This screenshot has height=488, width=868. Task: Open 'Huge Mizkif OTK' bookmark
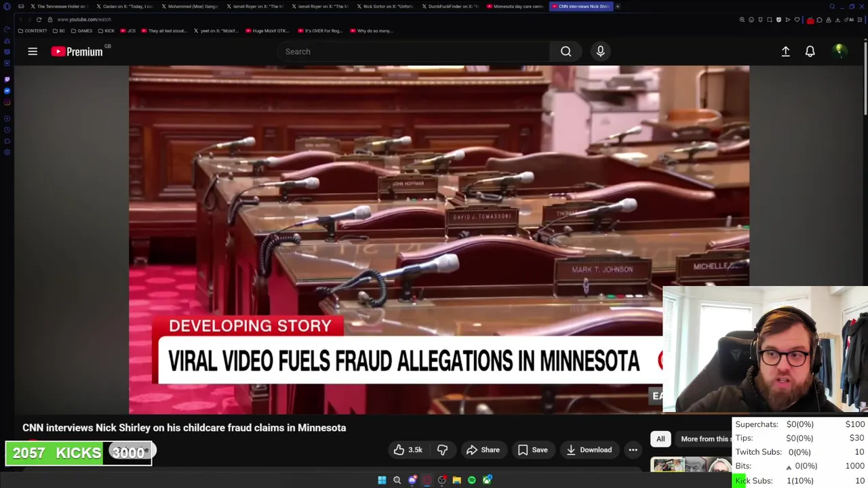pos(267,30)
